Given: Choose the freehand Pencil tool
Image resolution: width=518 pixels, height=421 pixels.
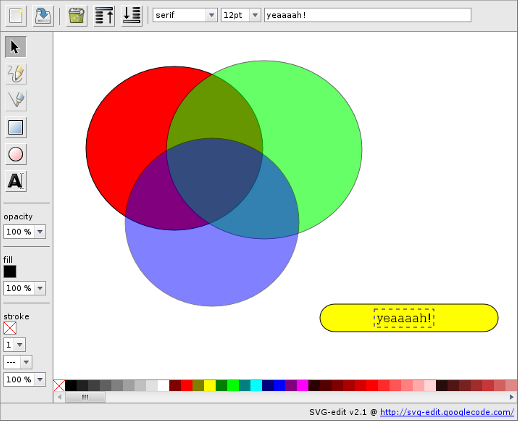Looking at the screenshot, I should (x=16, y=74).
